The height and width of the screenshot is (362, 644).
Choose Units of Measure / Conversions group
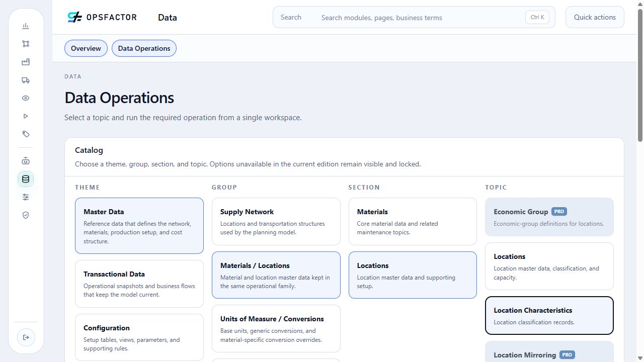(x=276, y=329)
